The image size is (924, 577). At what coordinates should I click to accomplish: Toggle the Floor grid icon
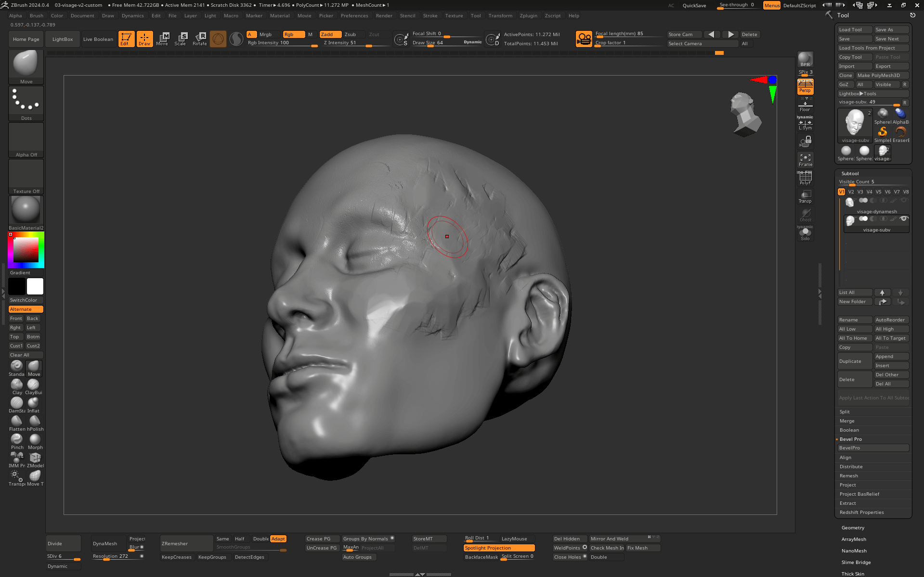(805, 105)
